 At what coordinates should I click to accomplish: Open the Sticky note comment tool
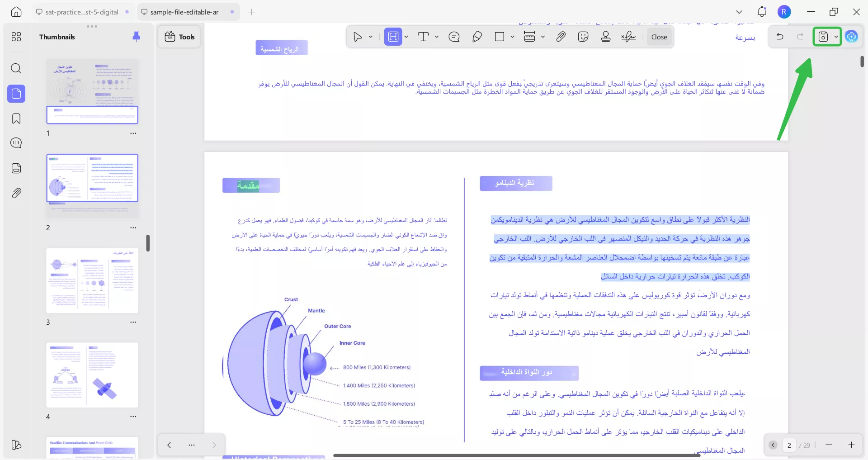(x=454, y=37)
